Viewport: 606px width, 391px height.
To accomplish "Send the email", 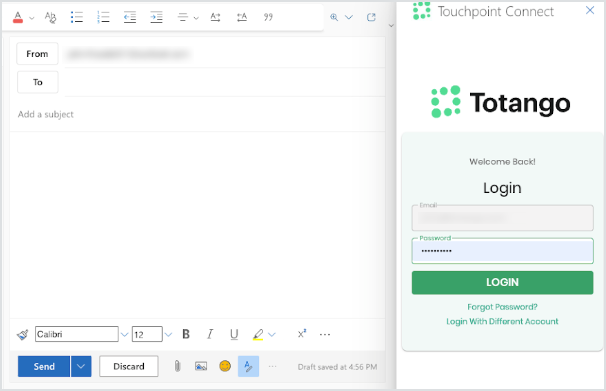I will (44, 366).
